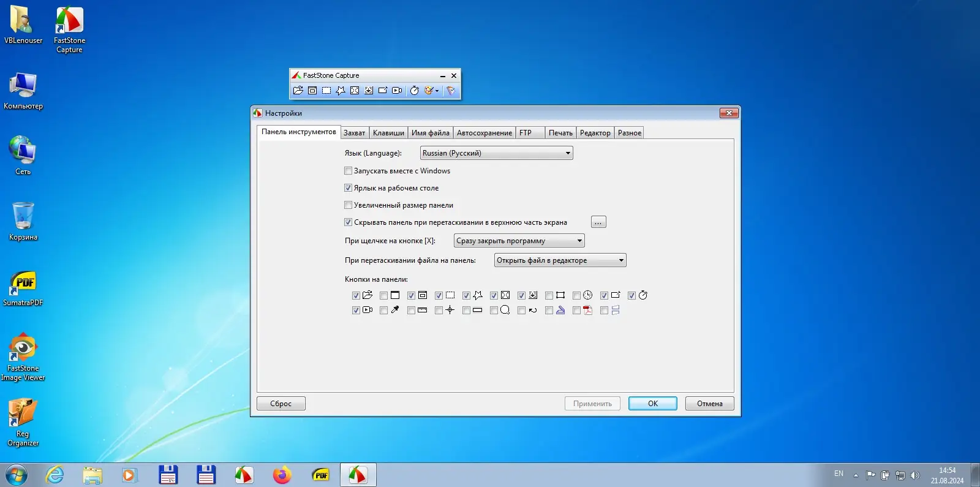The height and width of the screenshot is (487, 980).
Task: Toggle checkbox for screen recorder button
Action: pos(356,311)
